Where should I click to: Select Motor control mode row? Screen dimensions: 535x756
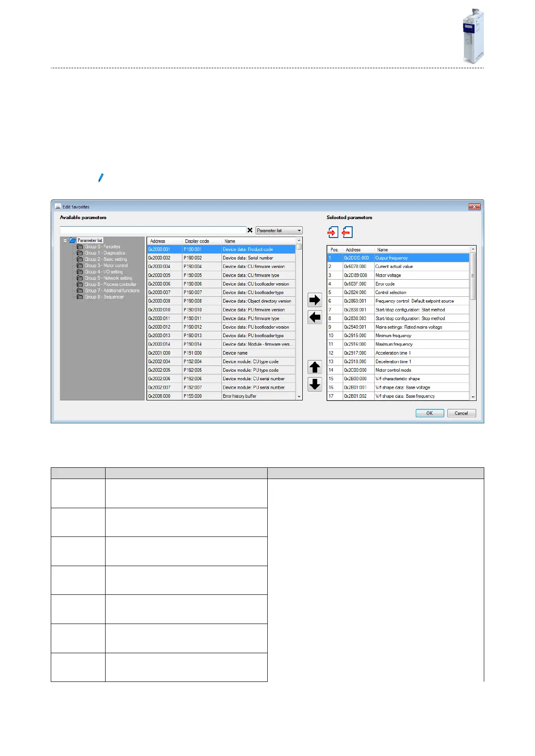point(398,370)
